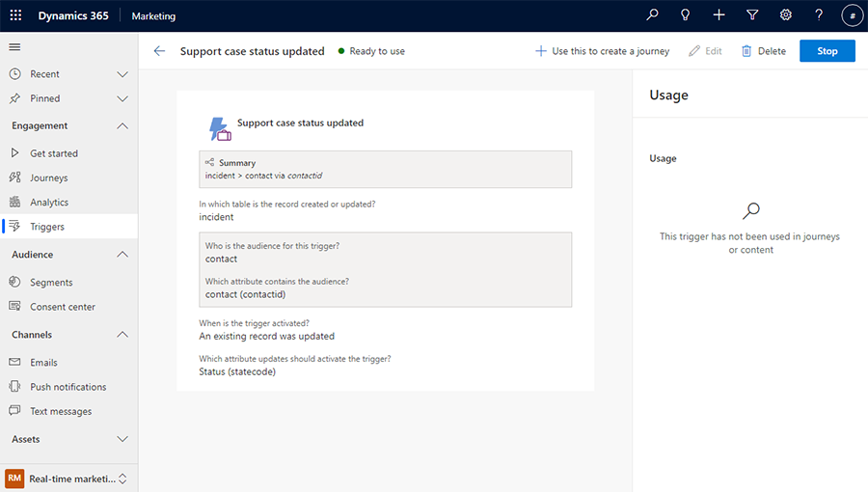The height and width of the screenshot is (492, 868).
Task: Click the help question mark icon
Action: 819,15
